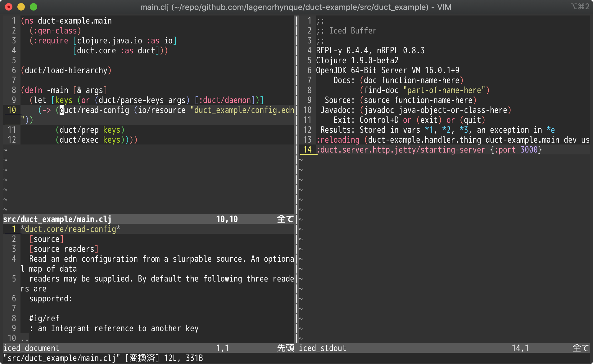Click the green zoom window button
The height and width of the screenshot is (364, 593).
34,7
